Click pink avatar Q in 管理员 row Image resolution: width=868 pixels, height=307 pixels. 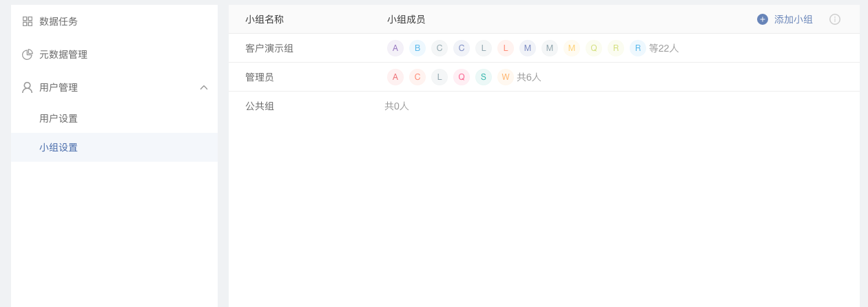tap(462, 77)
